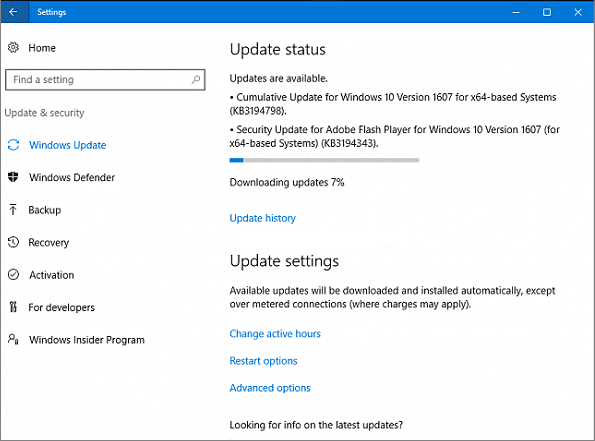The height and width of the screenshot is (441, 595).
Task: Select Windows Update in the sidebar
Action: click(68, 145)
